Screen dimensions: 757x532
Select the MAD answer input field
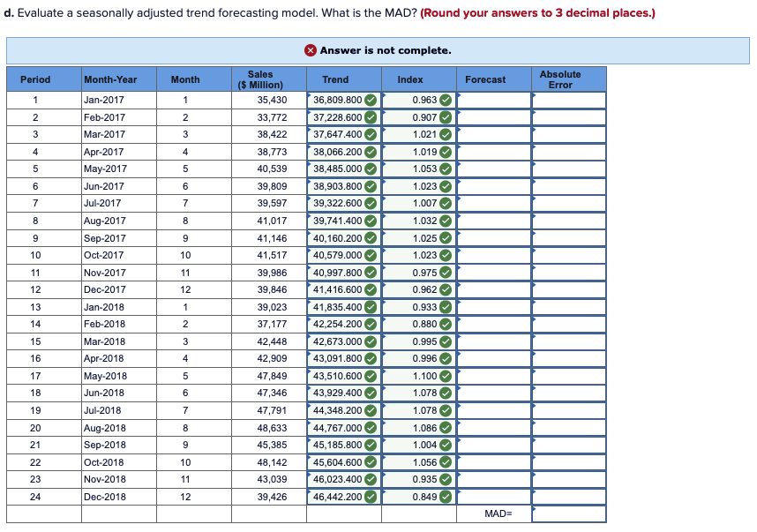tap(567, 513)
